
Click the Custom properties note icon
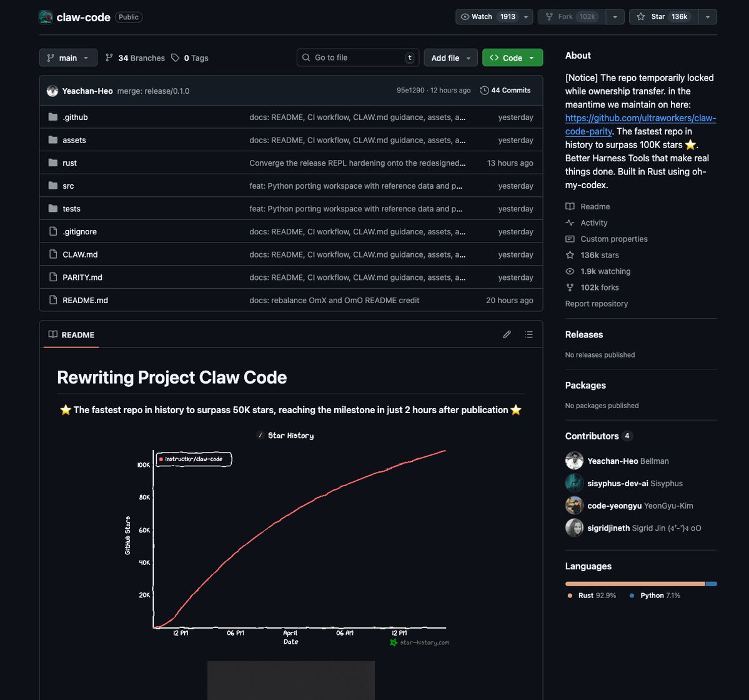(570, 239)
